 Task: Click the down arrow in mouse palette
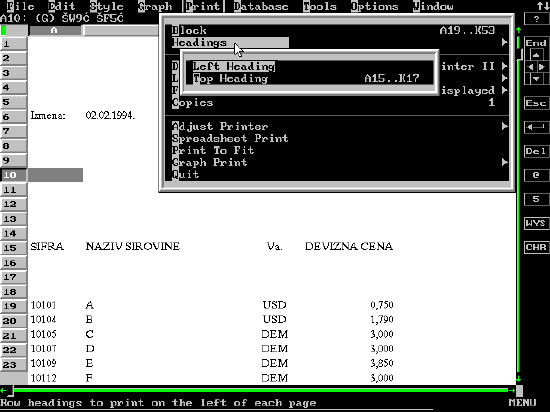pyautogui.click(x=536, y=79)
